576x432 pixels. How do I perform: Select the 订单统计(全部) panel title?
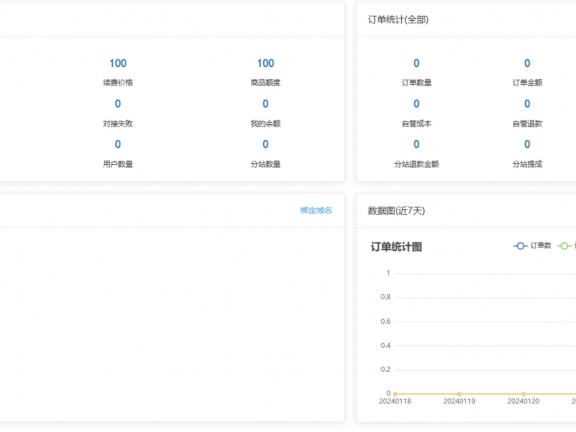click(398, 19)
